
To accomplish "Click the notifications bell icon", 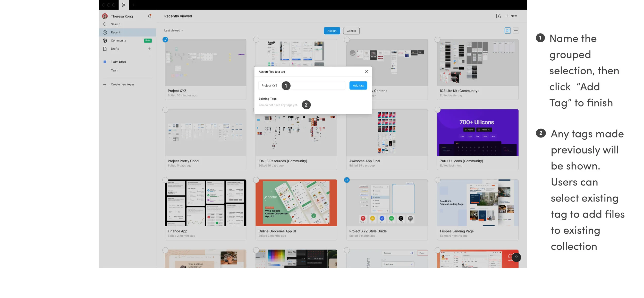I will (x=150, y=16).
